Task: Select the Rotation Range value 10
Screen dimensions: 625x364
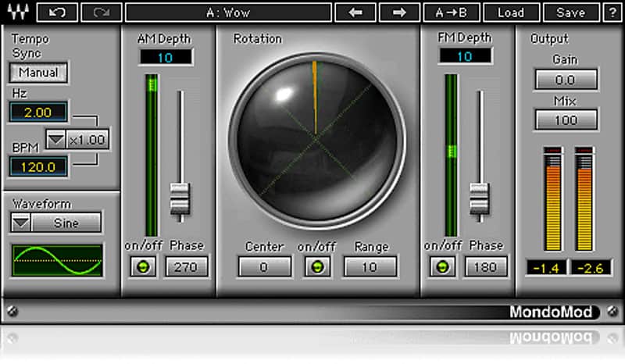Action: (370, 266)
